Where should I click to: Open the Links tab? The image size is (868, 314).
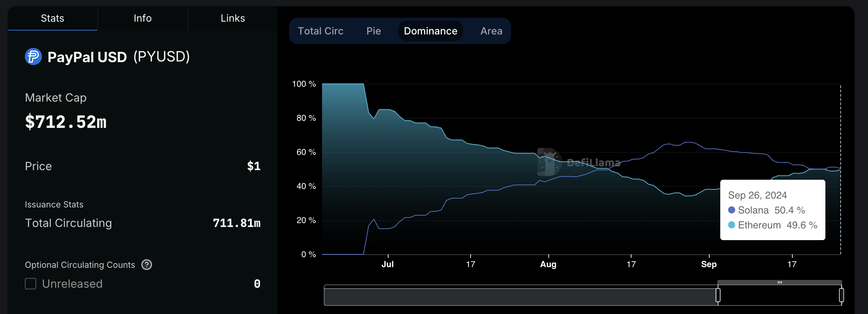click(x=233, y=18)
